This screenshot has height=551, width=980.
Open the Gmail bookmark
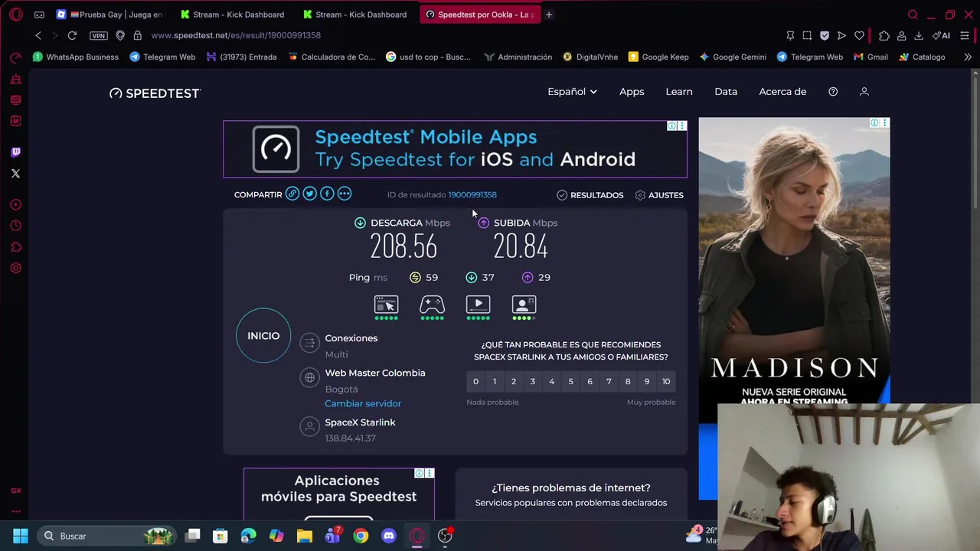click(x=871, y=57)
